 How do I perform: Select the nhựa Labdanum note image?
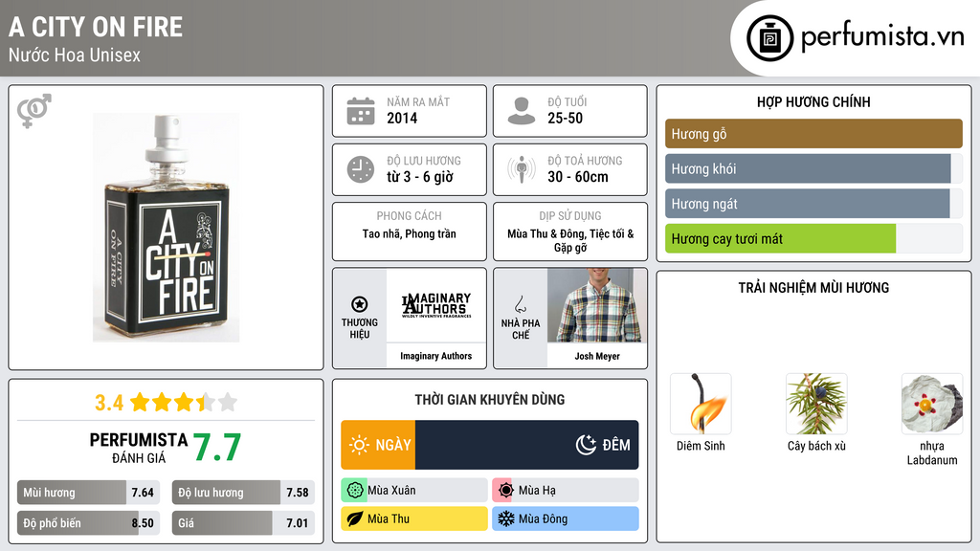[x=932, y=404]
